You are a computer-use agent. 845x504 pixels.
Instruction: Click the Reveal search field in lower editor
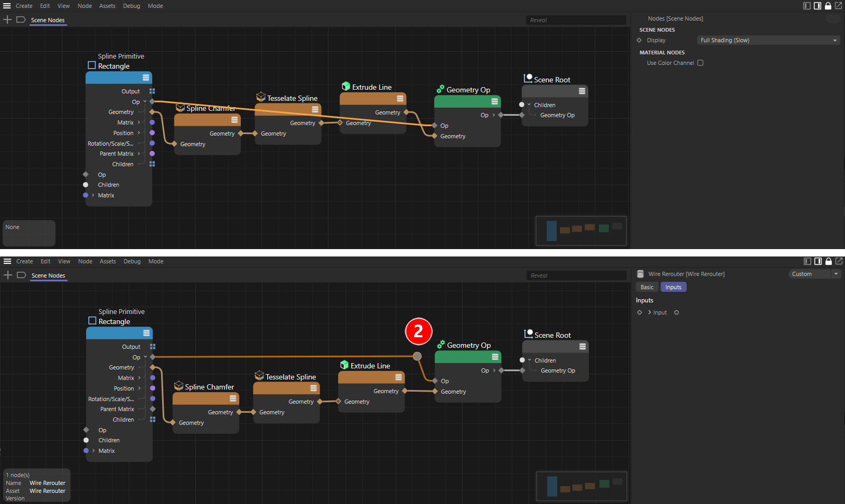tap(576, 275)
